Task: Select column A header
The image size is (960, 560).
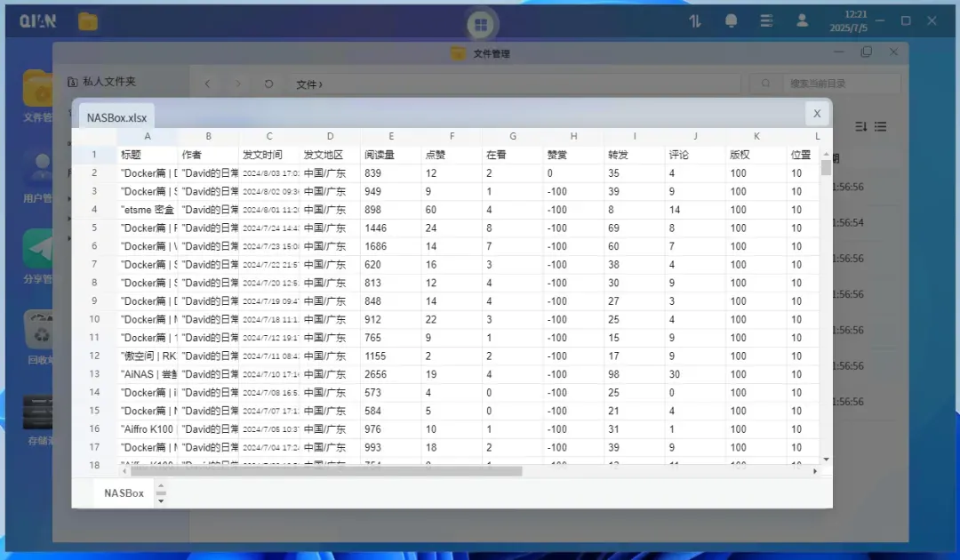Action: coord(148,136)
